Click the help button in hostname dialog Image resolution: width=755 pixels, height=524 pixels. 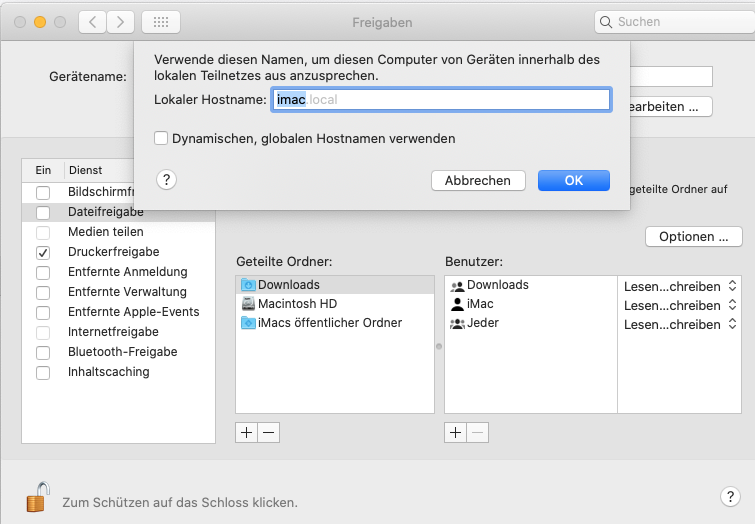point(167,179)
